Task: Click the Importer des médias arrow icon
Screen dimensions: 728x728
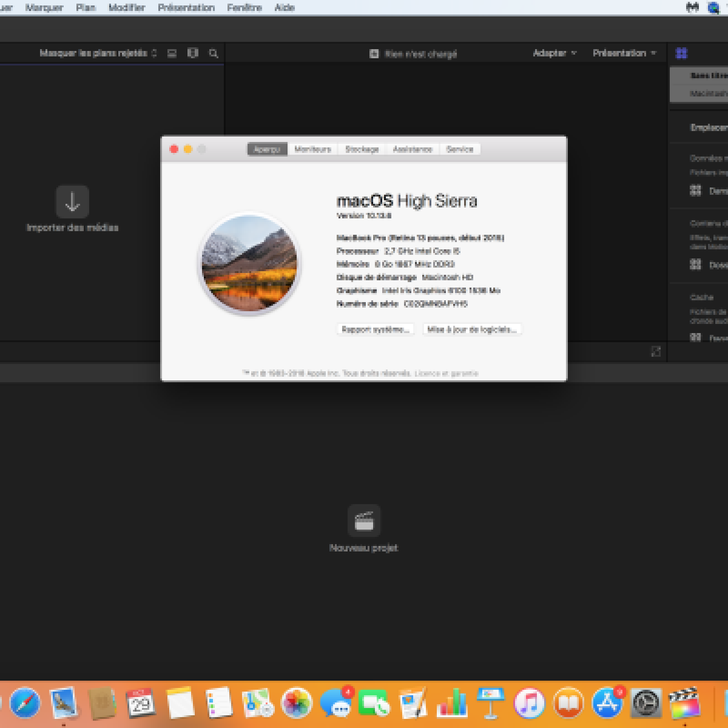Action: point(72,202)
